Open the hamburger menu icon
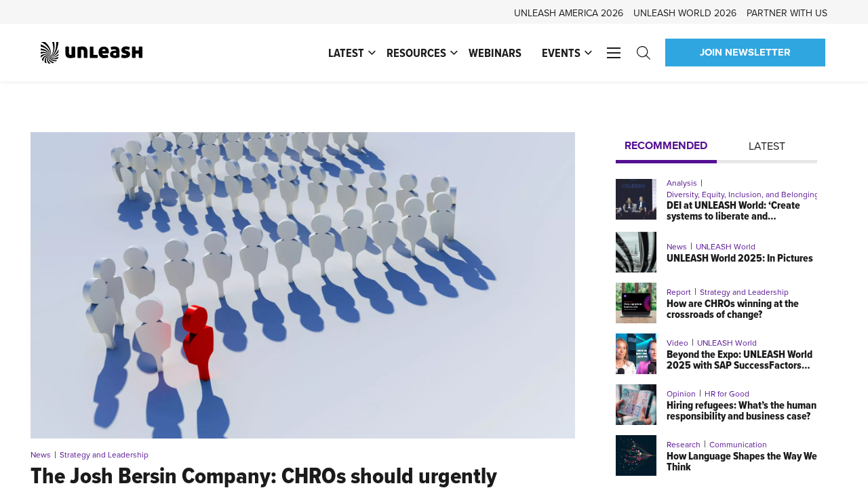 tap(614, 53)
